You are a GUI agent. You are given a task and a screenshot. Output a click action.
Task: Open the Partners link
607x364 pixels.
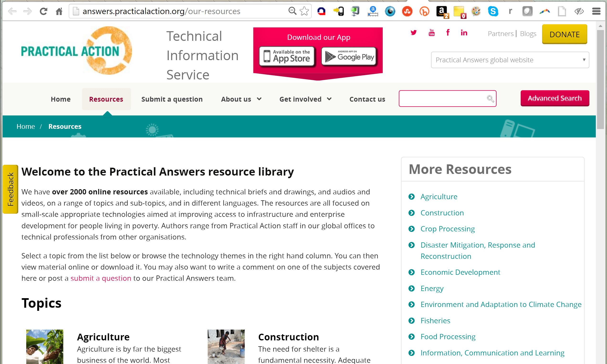(x=501, y=34)
